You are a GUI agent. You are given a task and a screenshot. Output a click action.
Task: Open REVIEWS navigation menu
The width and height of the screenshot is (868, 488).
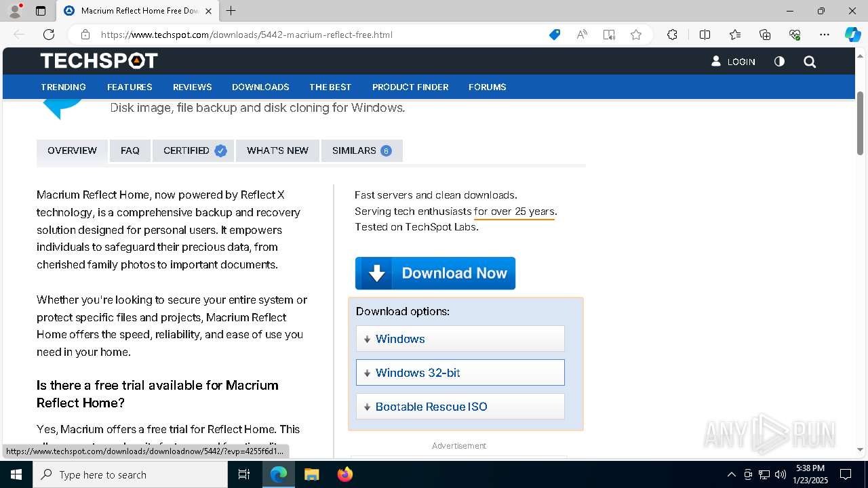coord(193,87)
